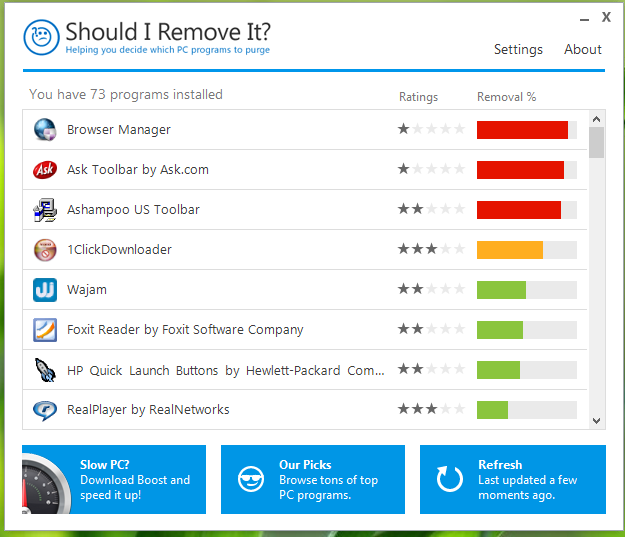
Task: Click the Foxit Reader icon
Action: point(45,330)
